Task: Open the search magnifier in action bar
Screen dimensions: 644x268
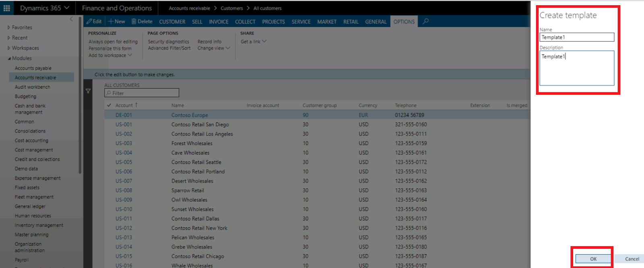Action: pyautogui.click(x=426, y=21)
